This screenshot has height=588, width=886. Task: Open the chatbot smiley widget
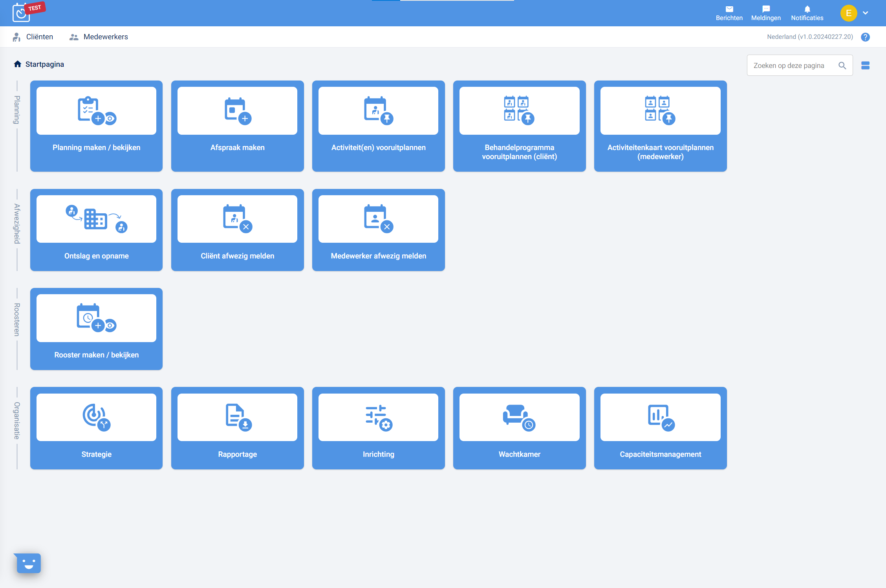[x=28, y=564]
